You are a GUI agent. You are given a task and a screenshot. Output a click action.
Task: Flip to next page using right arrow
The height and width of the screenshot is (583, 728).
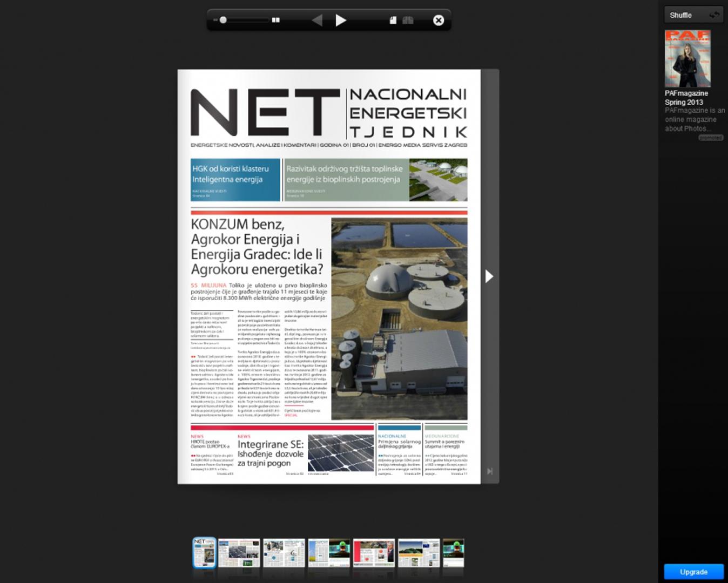click(489, 276)
